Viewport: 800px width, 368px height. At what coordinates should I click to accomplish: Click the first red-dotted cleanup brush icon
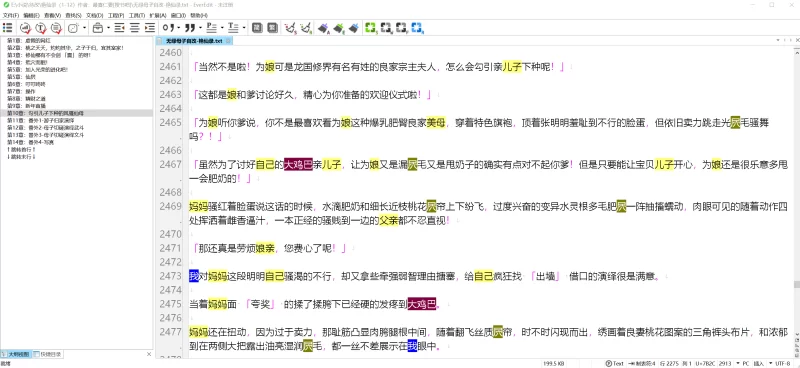point(291,28)
